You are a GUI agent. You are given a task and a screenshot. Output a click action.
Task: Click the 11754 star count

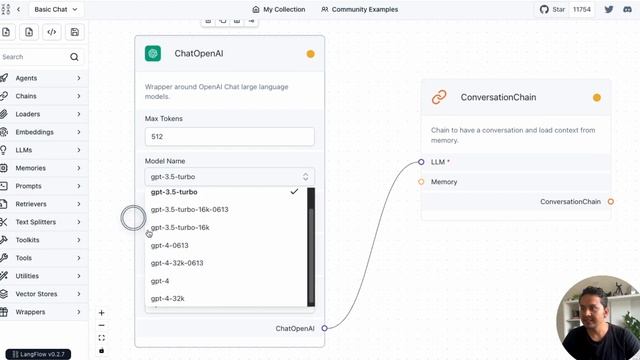(x=582, y=9)
